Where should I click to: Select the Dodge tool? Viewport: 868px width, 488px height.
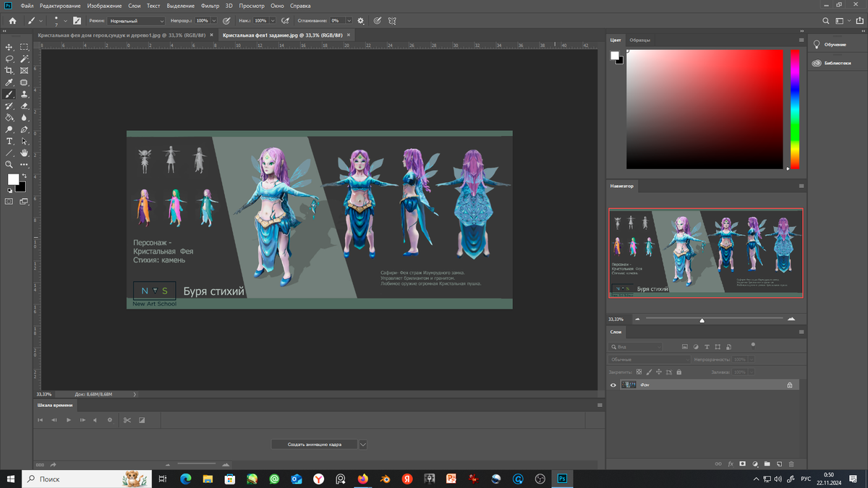pos(9,129)
